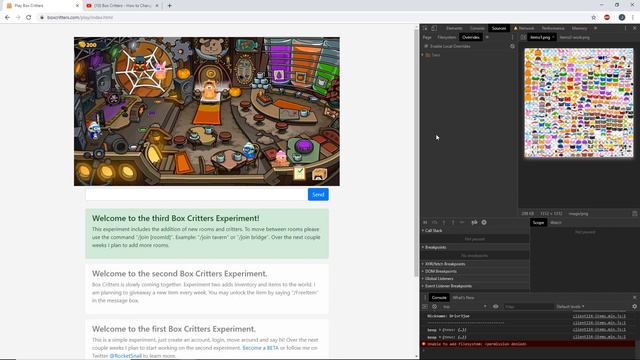This screenshot has width=640, height=360.
Task: Click the Send chat button
Action: [318, 194]
